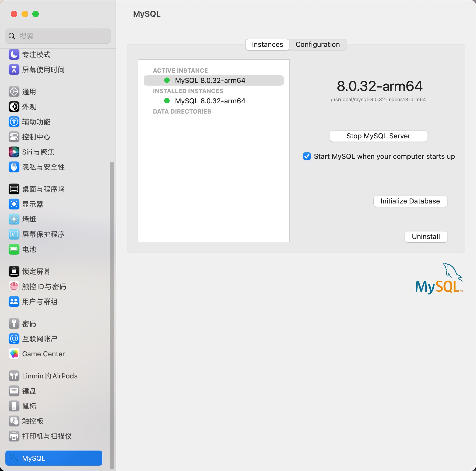Open the Game Center icon
476x471 pixels.
click(14, 354)
